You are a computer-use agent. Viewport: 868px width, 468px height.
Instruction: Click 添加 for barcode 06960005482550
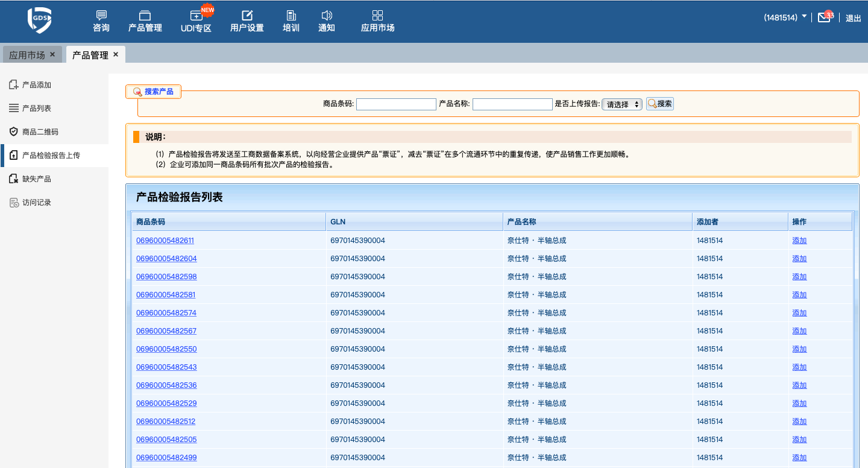799,349
